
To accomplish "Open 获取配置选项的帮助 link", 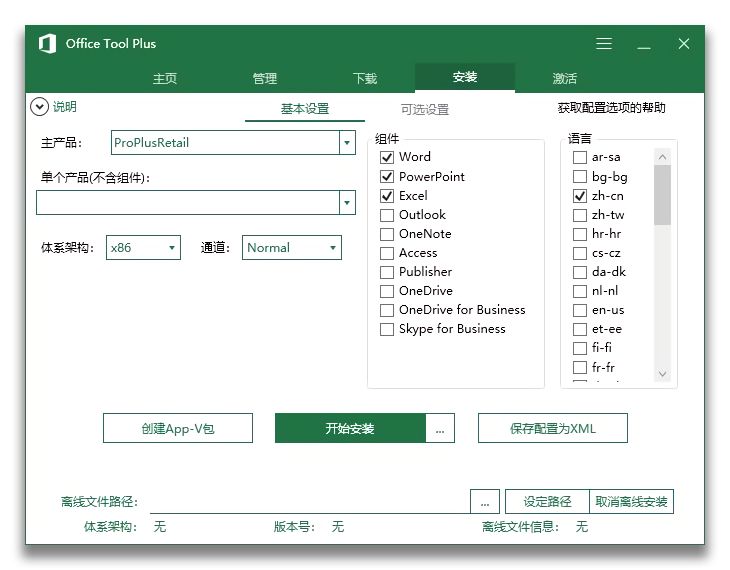I will 611,108.
